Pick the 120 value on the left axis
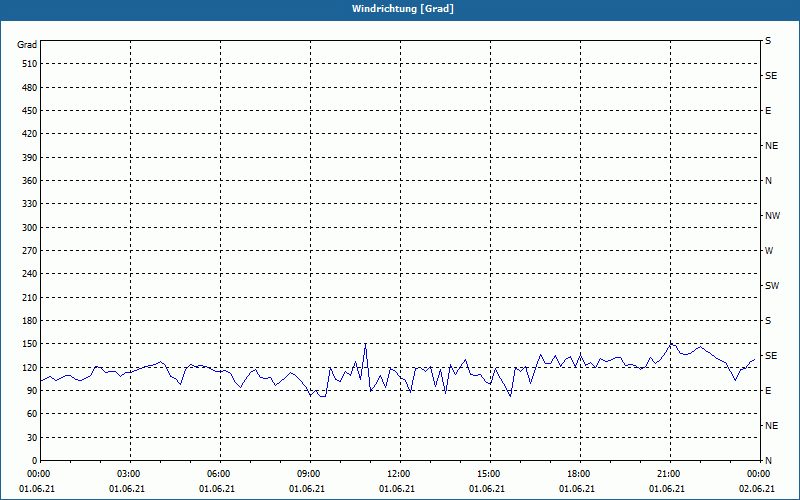This screenshot has width=800, height=500. click(30, 367)
